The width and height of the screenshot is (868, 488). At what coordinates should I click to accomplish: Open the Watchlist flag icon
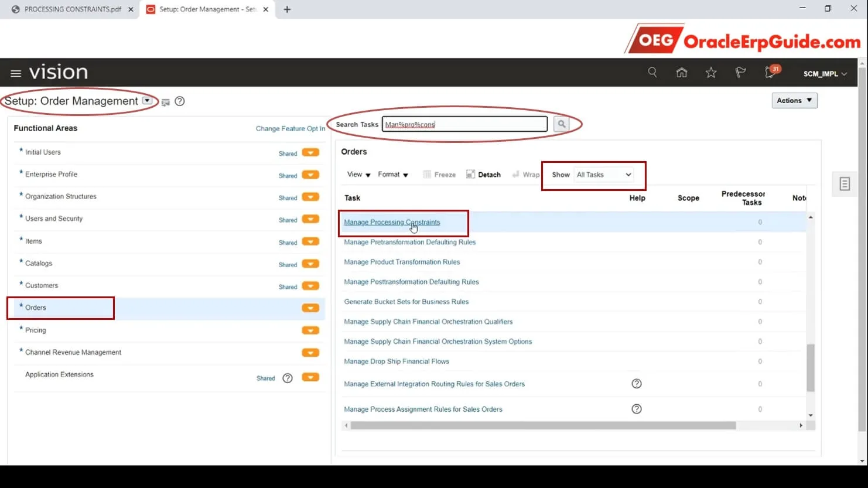click(740, 73)
